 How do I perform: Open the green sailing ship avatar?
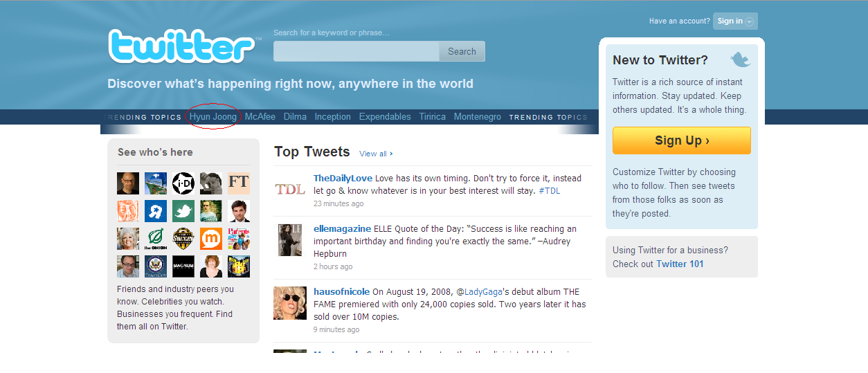point(156,183)
